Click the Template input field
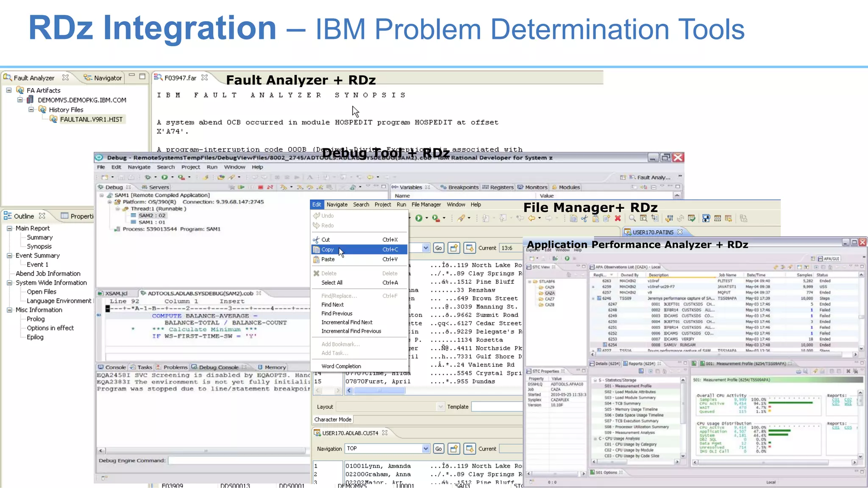The image size is (868, 488). (x=497, y=407)
